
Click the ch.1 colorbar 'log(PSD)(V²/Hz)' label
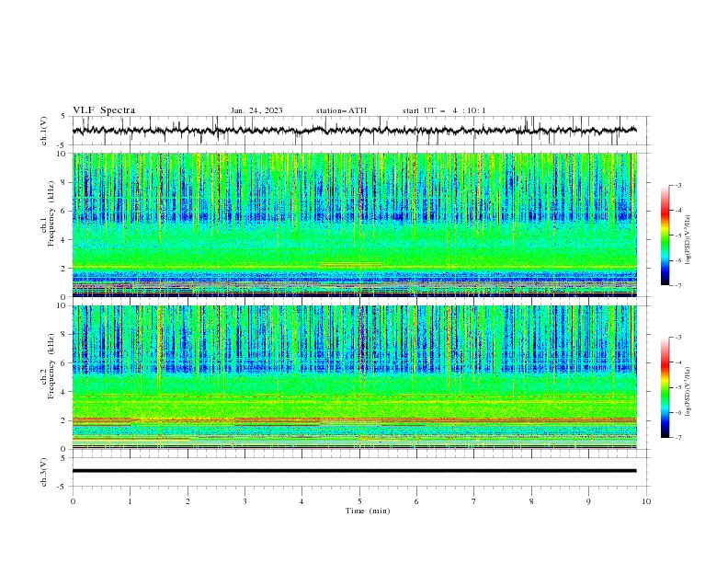coord(688,240)
